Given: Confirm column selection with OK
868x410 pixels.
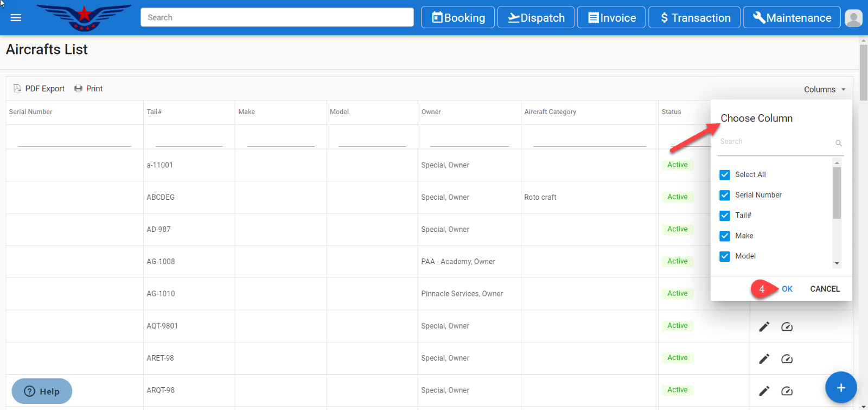Looking at the screenshot, I should [x=787, y=289].
